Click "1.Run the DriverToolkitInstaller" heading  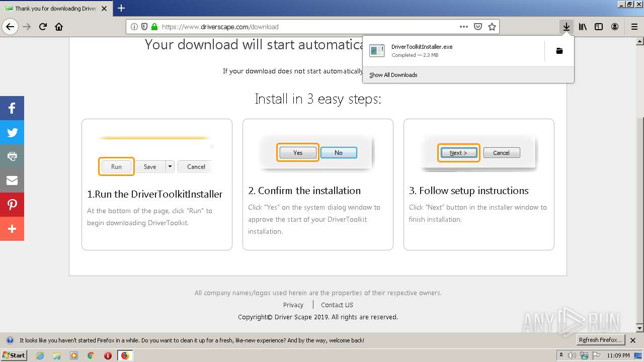(x=155, y=194)
